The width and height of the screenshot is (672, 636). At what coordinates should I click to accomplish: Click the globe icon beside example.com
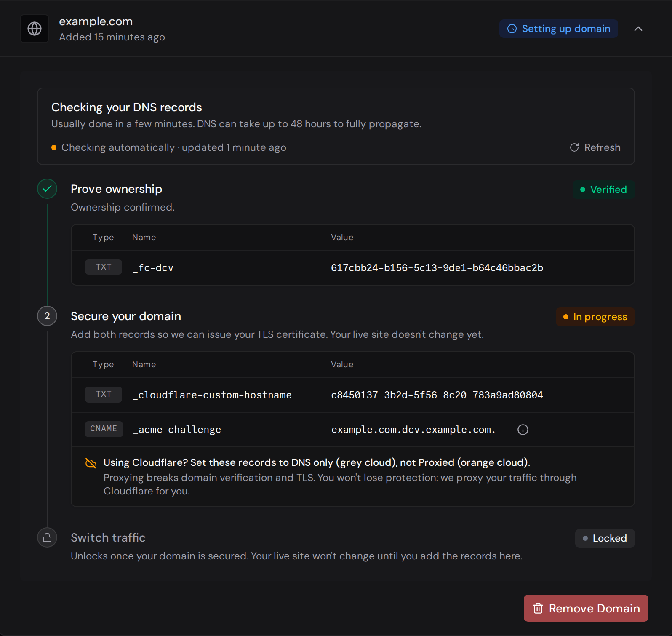click(35, 29)
